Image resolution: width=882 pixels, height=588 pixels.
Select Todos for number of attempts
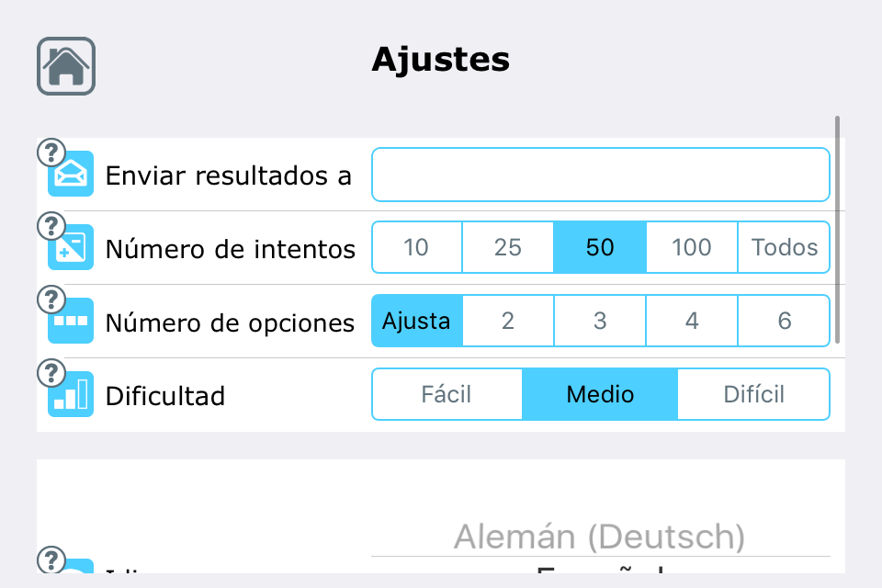tap(784, 247)
